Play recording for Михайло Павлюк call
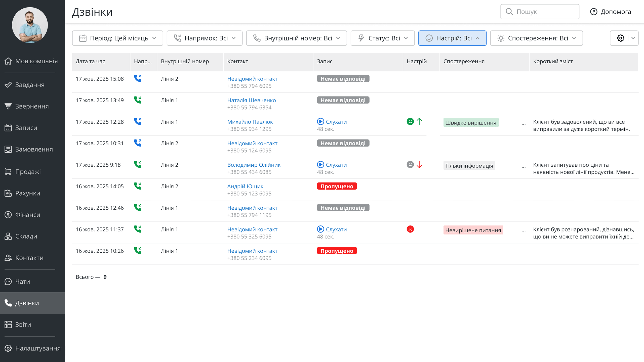This screenshot has height=362, width=644. point(320,122)
